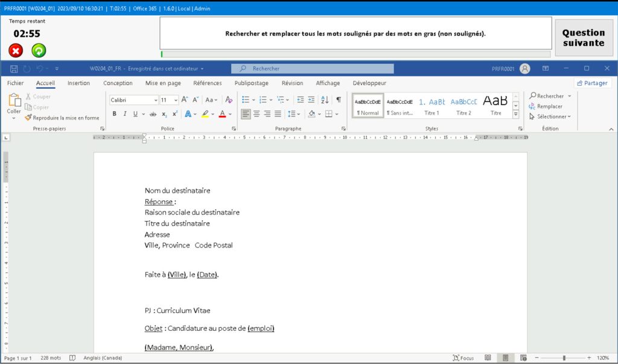The width and height of the screenshot is (618, 364).
Task: Toggle the justified alignment option
Action: [277, 113]
